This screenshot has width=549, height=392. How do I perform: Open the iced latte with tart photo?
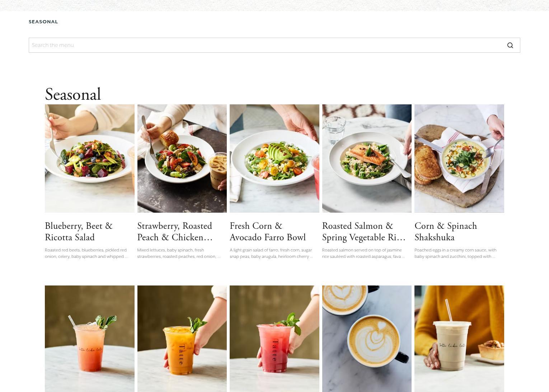click(x=459, y=339)
